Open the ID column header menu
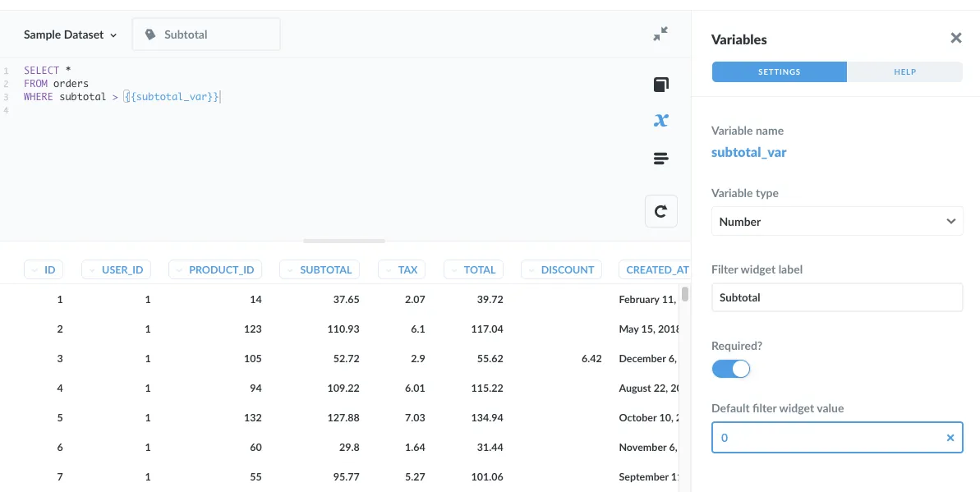Image resolution: width=980 pixels, height=492 pixels. pos(44,269)
